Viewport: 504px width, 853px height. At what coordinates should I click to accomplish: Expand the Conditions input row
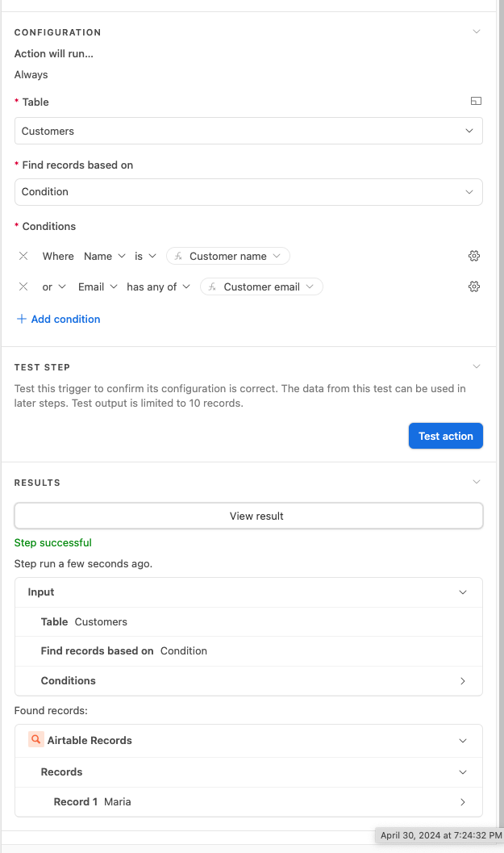pyautogui.click(x=248, y=681)
